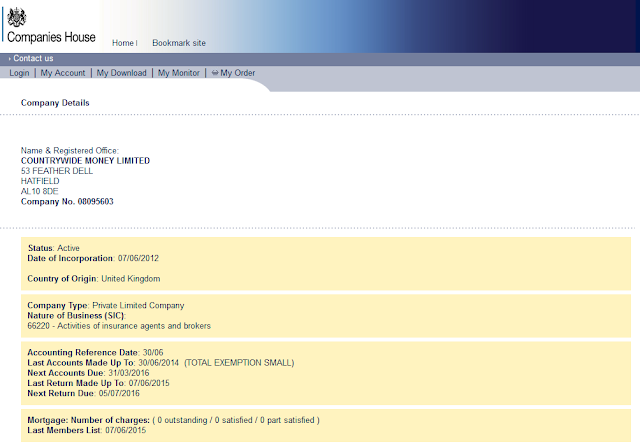Viewport: 640px width, 444px height.
Task: Select the Company Details heading
Action: 55,103
